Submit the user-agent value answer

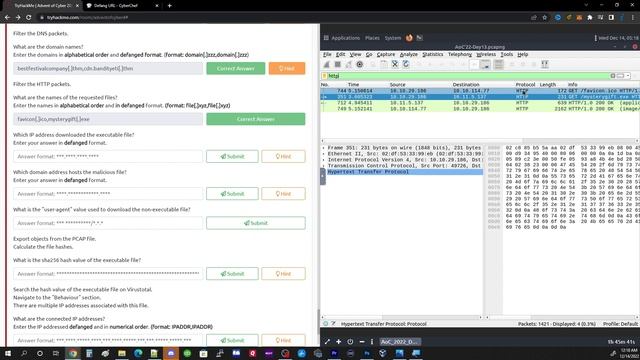click(x=256, y=223)
